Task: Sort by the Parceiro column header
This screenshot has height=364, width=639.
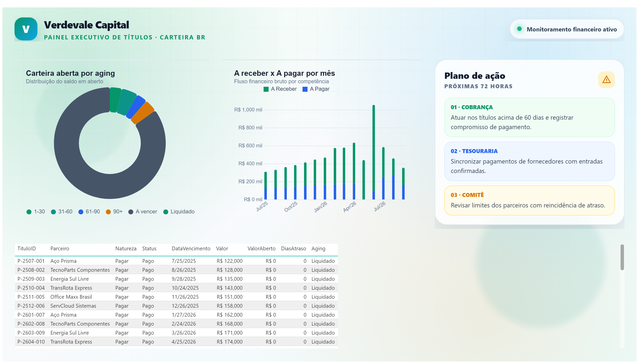Action: tap(60, 249)
